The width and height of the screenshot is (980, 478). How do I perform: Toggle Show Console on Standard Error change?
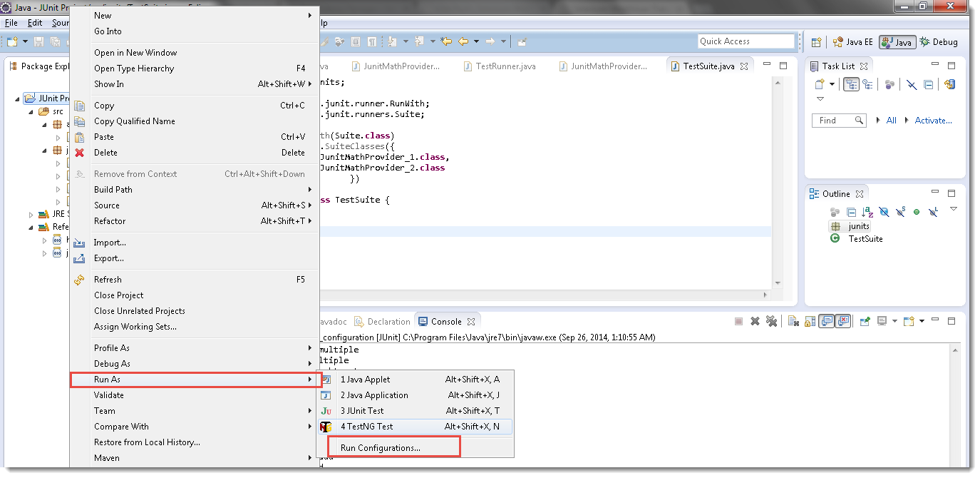click(x=844, y=322)
